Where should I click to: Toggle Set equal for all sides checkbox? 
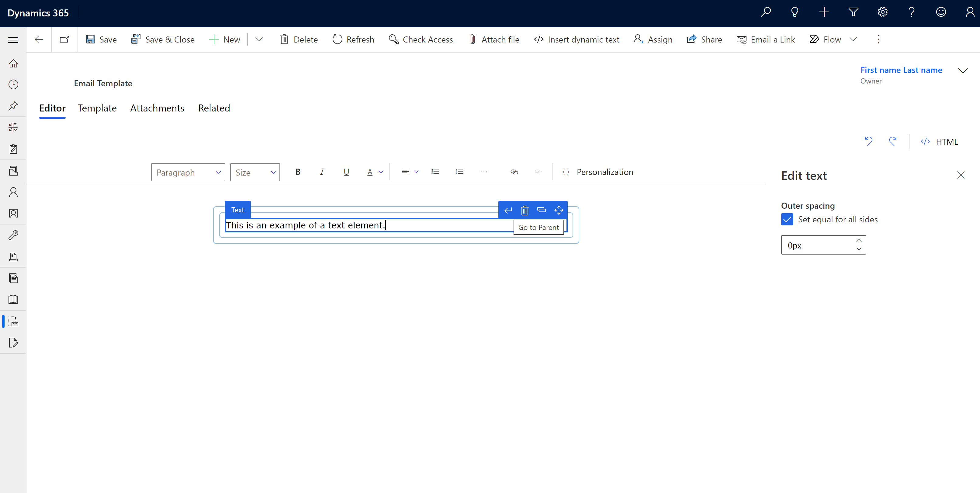pyautogui.click(x=788, y=219)
